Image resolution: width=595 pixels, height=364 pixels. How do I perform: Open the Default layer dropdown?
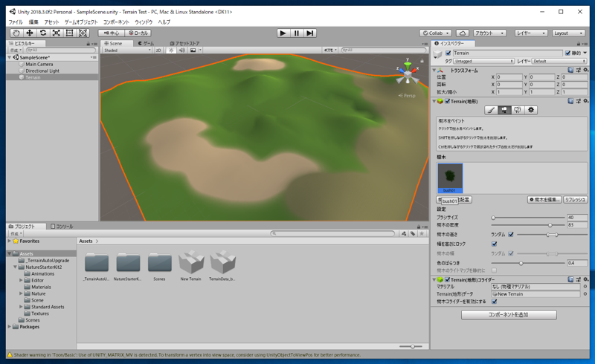click(x=559, y=61)
